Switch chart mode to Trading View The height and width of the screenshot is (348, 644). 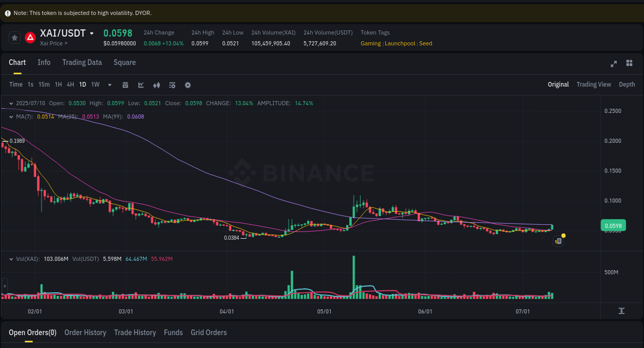point(594,84)
